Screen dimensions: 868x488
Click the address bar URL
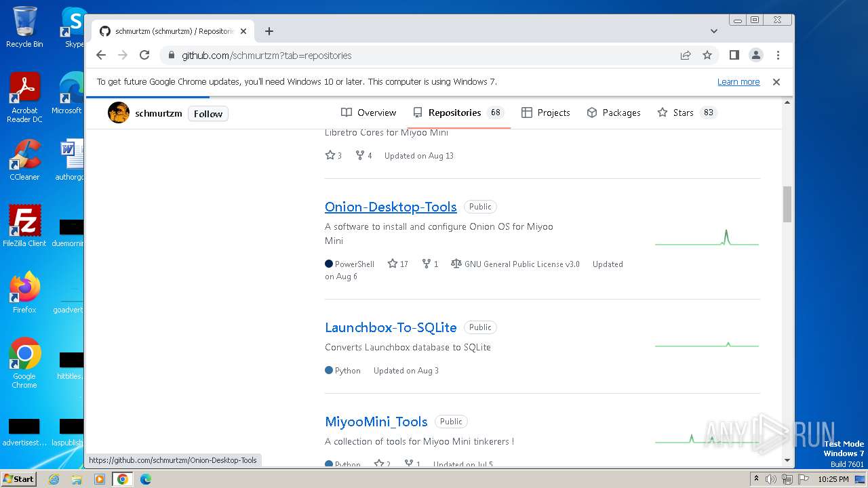(x=267, y=56)
